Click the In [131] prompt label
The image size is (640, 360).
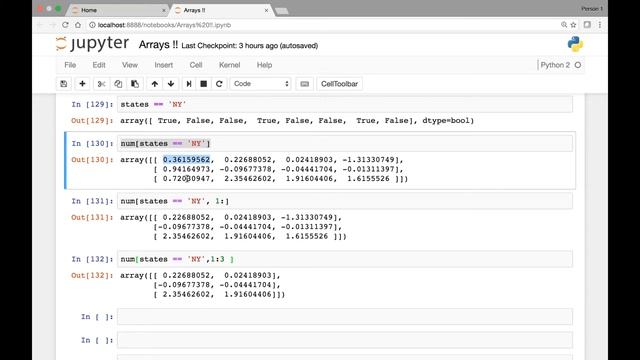[92, 201]
